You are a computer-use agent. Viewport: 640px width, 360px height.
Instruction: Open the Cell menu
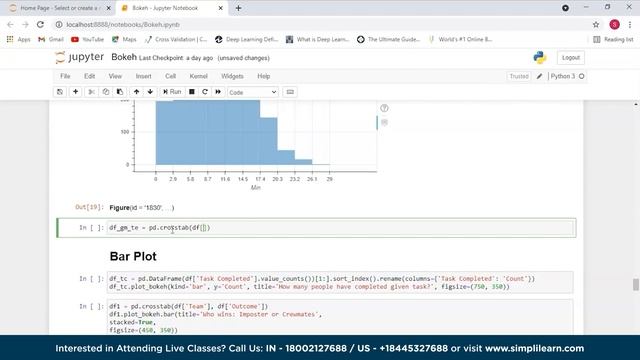point(170,76)
